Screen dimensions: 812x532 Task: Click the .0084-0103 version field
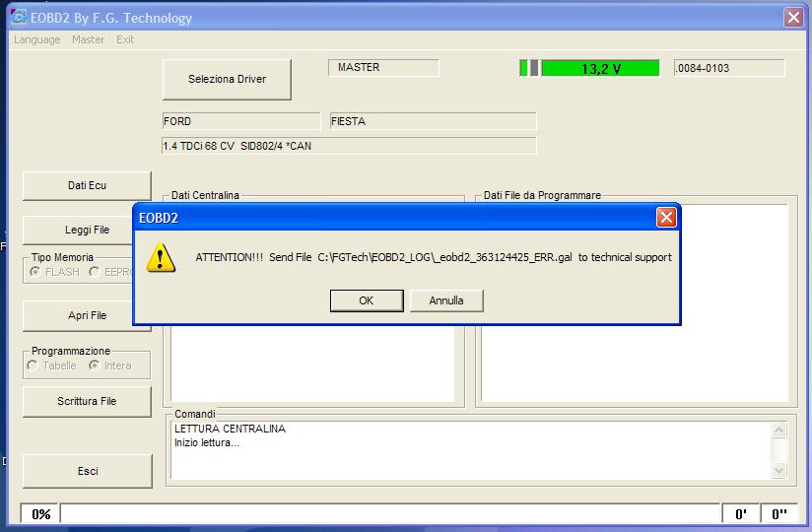point(729,68)
